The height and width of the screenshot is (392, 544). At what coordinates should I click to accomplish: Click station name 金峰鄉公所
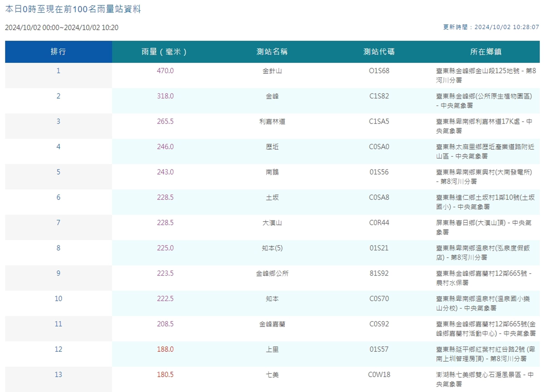pyautogui.click(x=272, y=273)
